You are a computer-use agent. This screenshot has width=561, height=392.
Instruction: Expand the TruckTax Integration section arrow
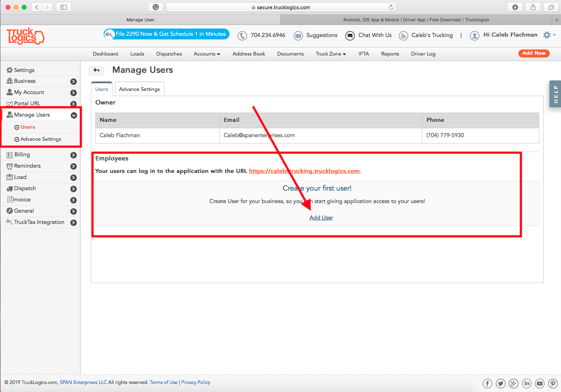(74, 223)
